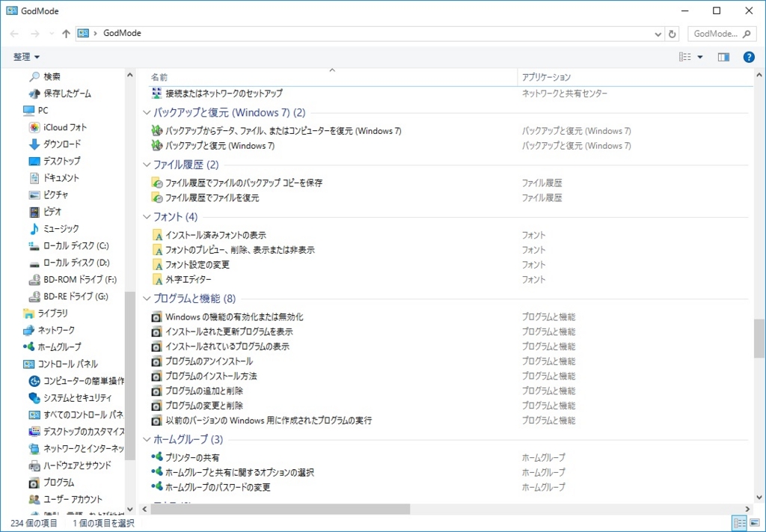
Task: Select BD-RE ドライブ (G:) in sidebar
Action: point(76,296)
